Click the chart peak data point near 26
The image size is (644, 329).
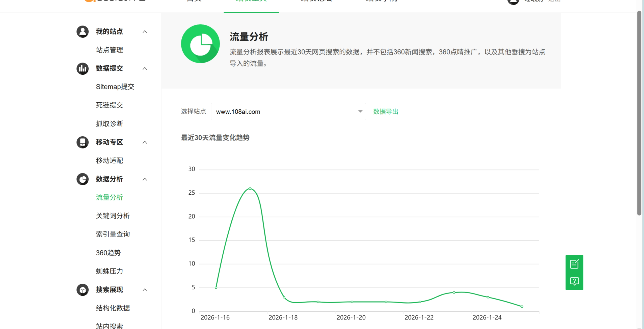(250, 188)
